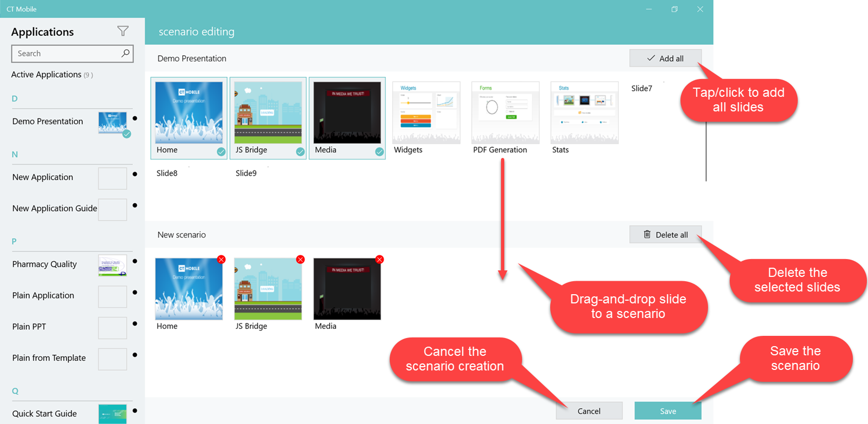The image size is (868, 424).
Task: Click the Demo Presentation application thumbnail
Action: coord(112,123)
